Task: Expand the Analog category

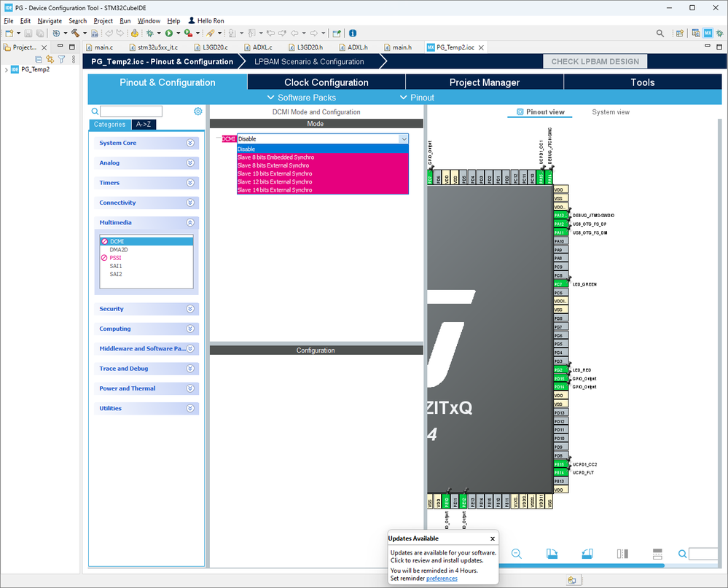Action: pos(146,163)
